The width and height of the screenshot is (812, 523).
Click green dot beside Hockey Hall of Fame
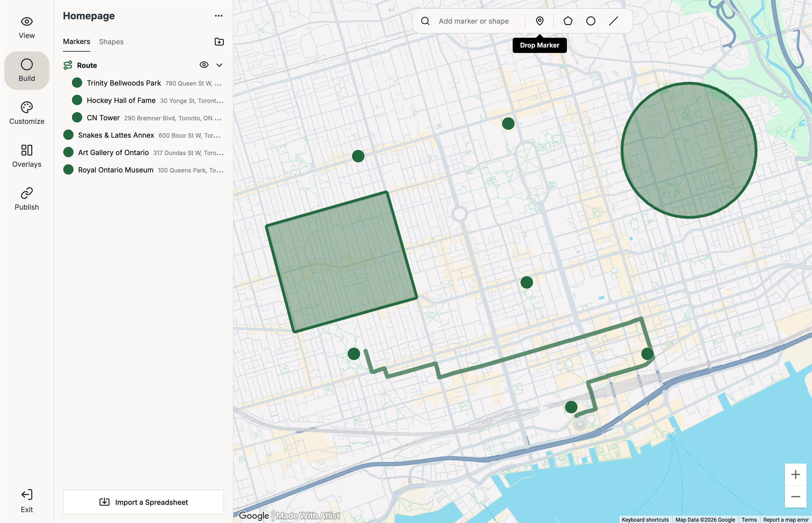(x=77, y=100)
